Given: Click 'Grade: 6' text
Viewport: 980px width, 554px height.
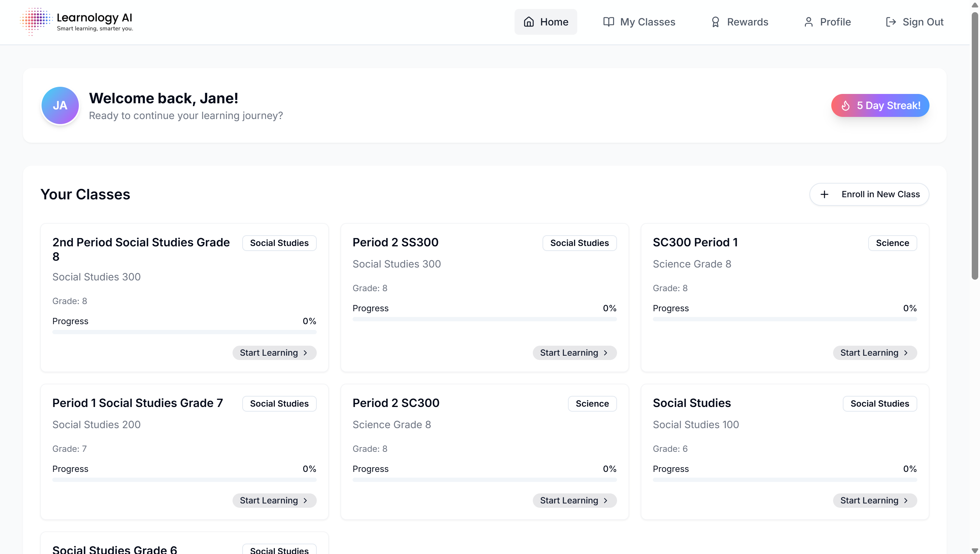Looking at the screenshot, I should (670, 449).
